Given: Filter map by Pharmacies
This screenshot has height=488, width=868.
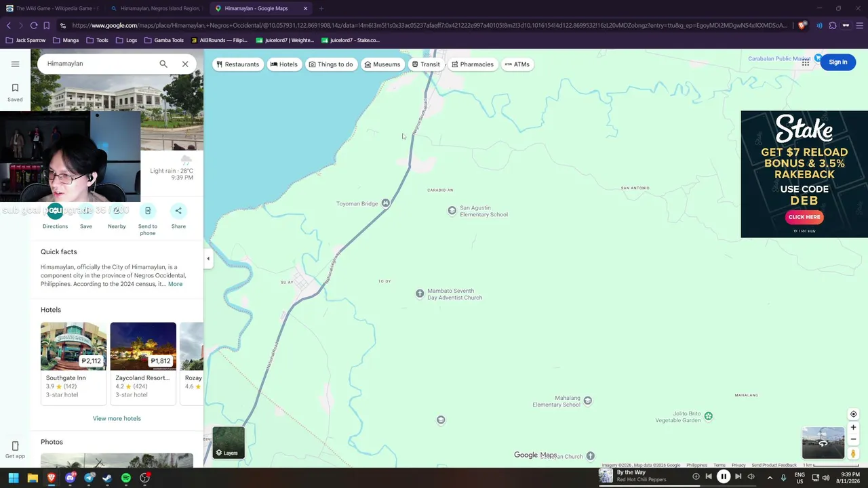Looking at the screenshot, I should point(473,64).
